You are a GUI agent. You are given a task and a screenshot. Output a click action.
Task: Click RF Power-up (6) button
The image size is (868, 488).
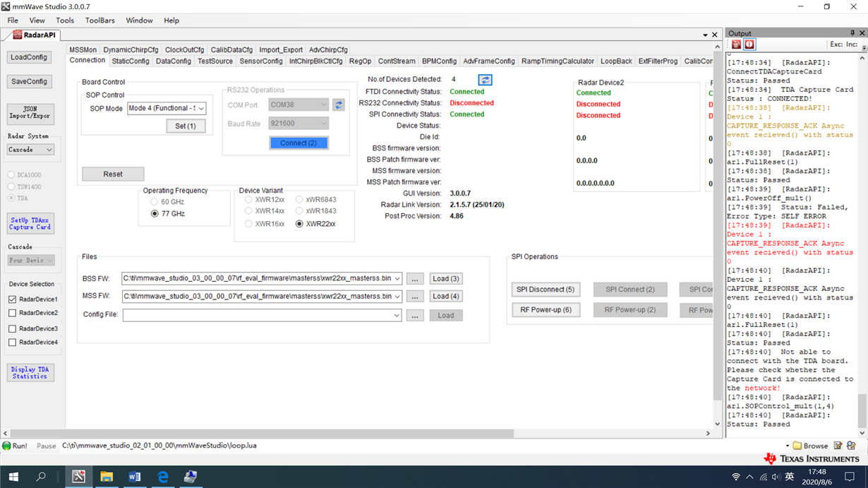(545, 310)
